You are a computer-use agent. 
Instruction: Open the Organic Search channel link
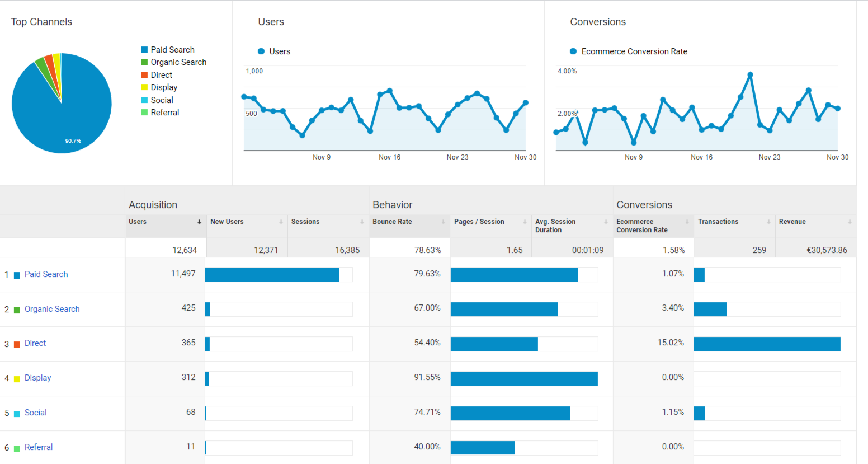[52, 309]
